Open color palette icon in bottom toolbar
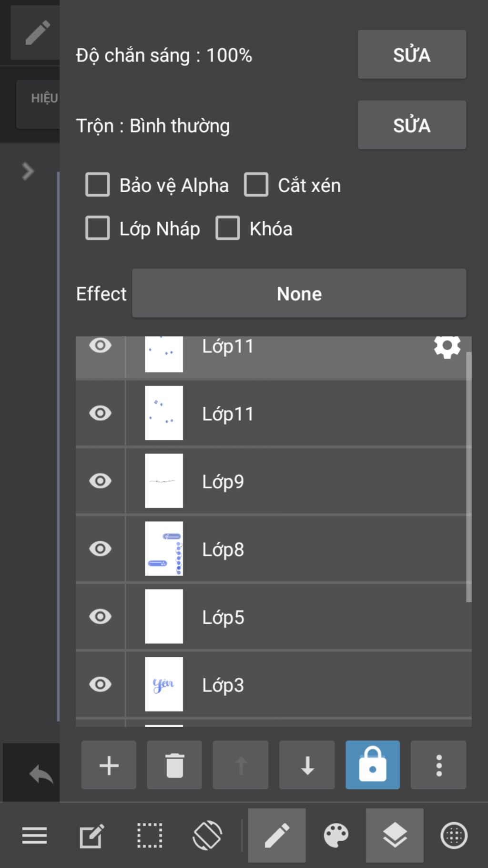 pos(336,836)
